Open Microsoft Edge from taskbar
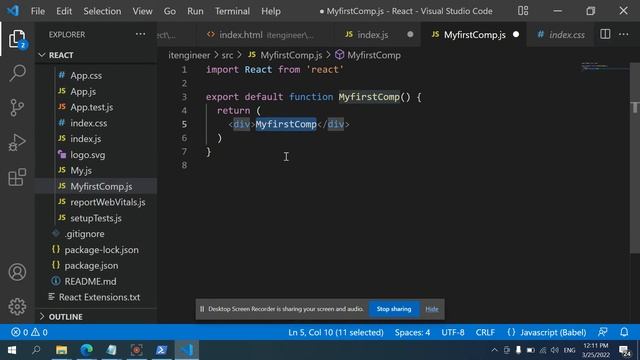This screenshot has width=640, height=360. click(87, 350)
